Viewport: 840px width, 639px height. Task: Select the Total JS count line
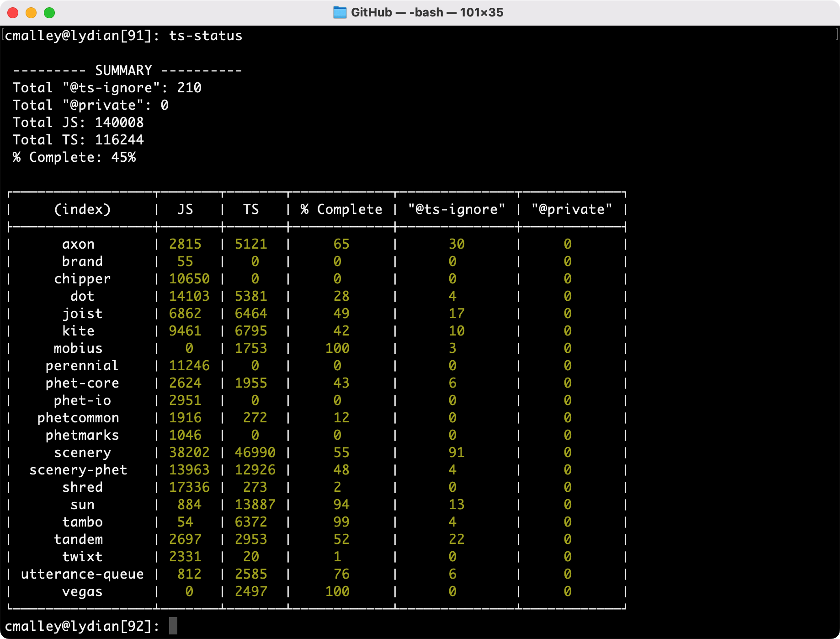78,122
